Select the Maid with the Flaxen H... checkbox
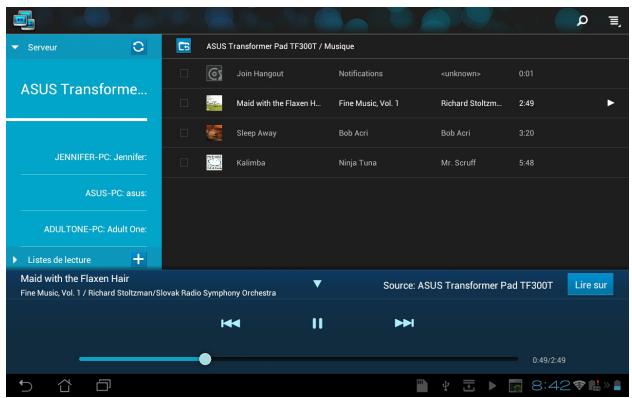This screenshot has width=632, height=398. click(x=184, y=103)
